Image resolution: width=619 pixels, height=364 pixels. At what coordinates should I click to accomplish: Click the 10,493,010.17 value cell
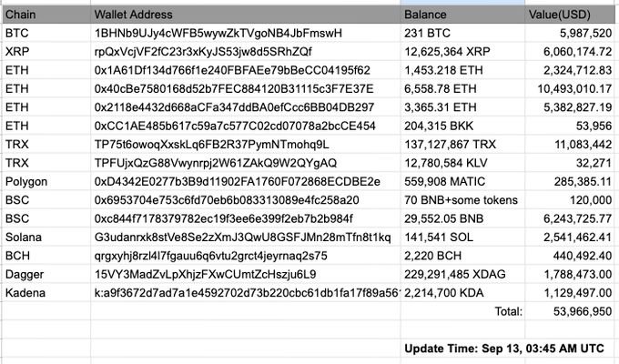(x=570, y=89)
